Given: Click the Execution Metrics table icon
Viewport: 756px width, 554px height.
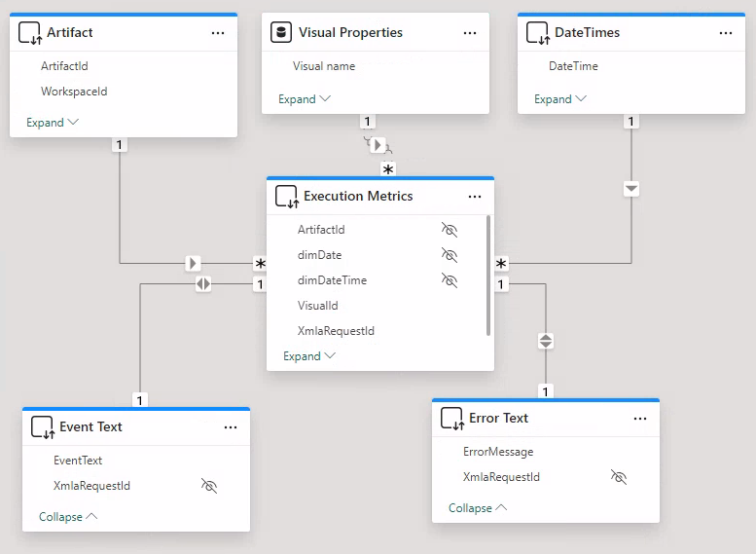Looking at the screenshot, I should pos(286,197).
